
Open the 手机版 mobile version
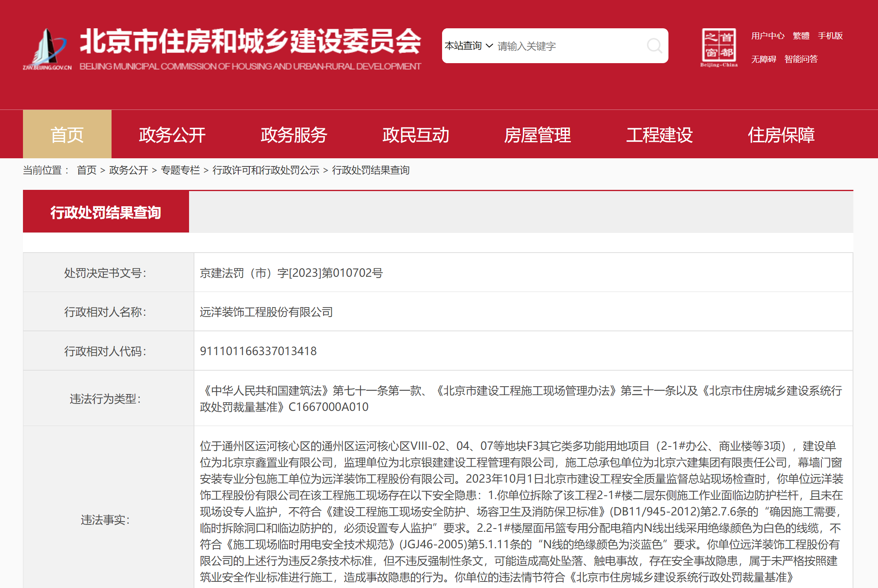830,36
